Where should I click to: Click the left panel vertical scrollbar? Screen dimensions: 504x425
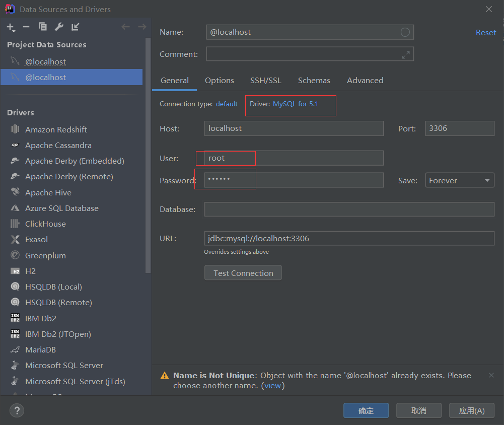[x=148, y=155]
